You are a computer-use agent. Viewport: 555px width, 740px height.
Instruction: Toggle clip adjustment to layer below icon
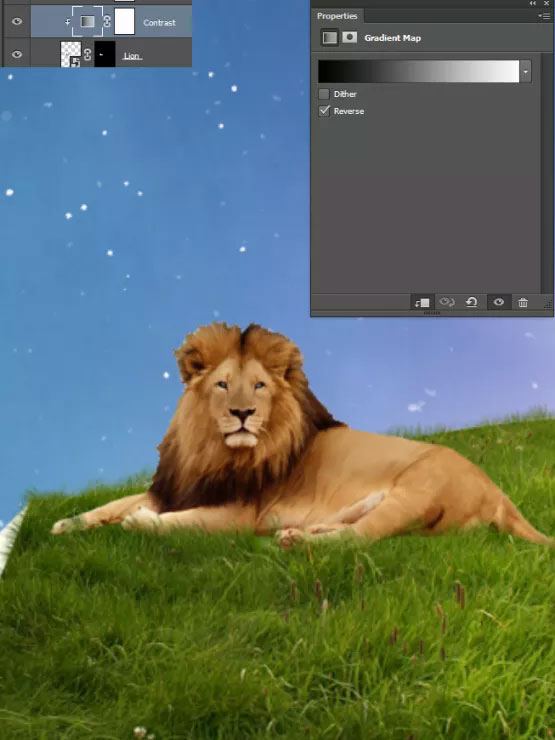pos(422,303)
